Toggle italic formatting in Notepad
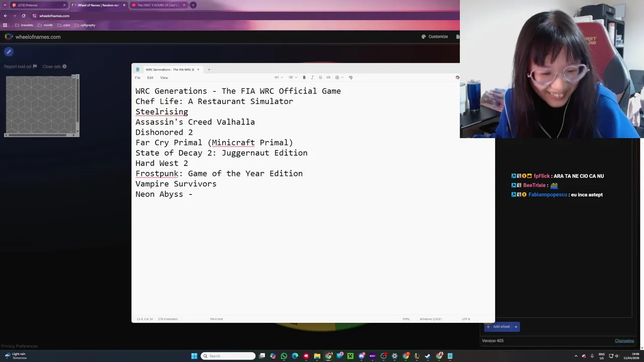 click(x=312, y=77)
